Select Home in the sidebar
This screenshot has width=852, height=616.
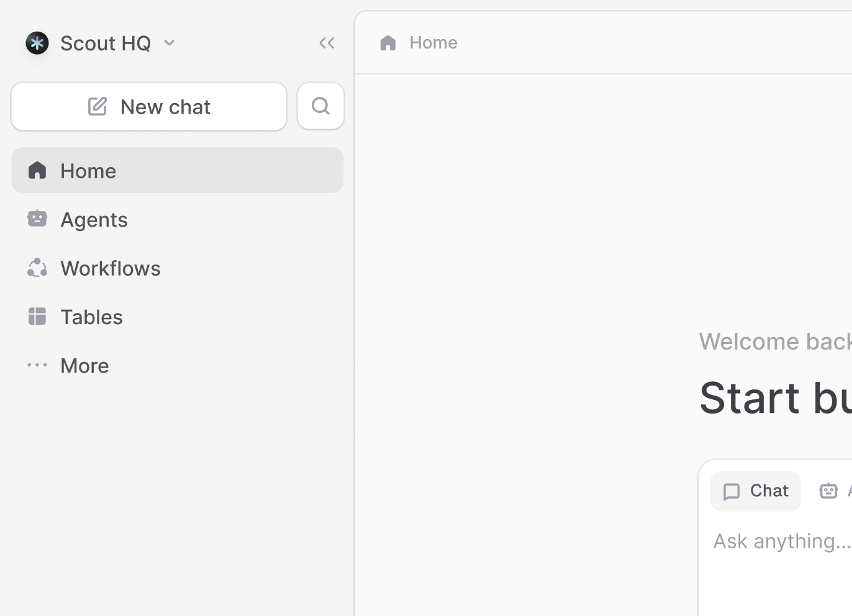coord(178,170)
